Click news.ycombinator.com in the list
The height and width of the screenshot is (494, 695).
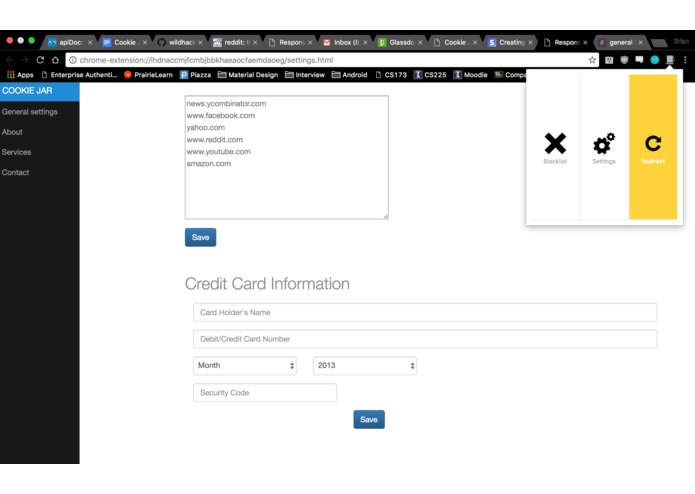(226, 104)
